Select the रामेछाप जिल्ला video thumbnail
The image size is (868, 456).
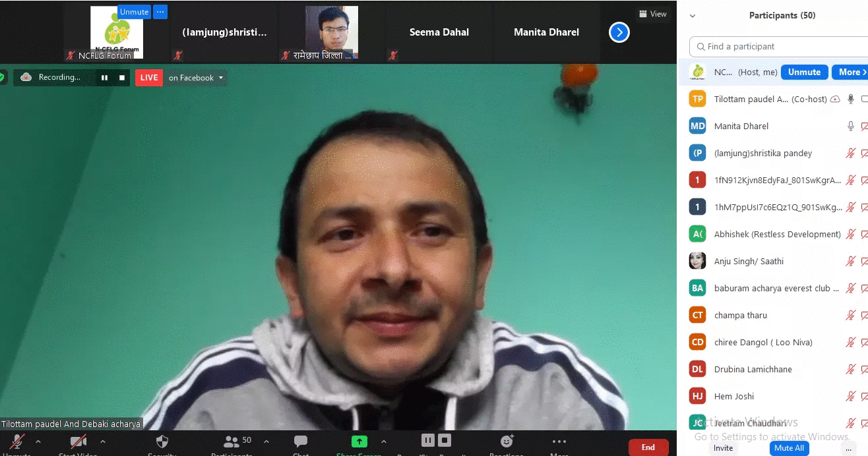[x=332, y=32]
